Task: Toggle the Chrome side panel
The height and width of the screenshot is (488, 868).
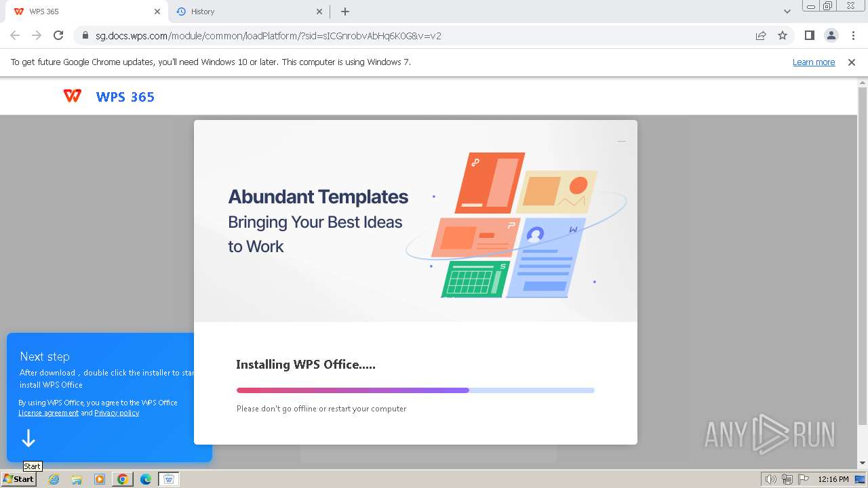Action: [x=809, y=36]
